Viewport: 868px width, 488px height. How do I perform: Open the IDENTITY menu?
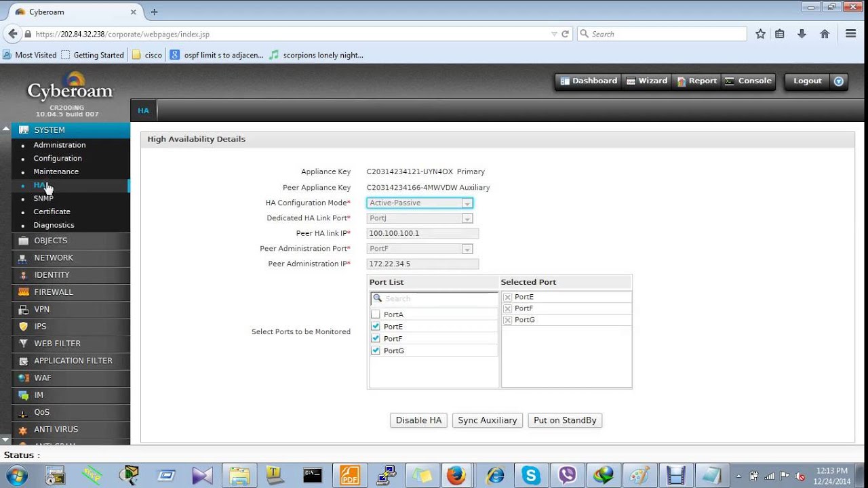click(x=71, y=275)
